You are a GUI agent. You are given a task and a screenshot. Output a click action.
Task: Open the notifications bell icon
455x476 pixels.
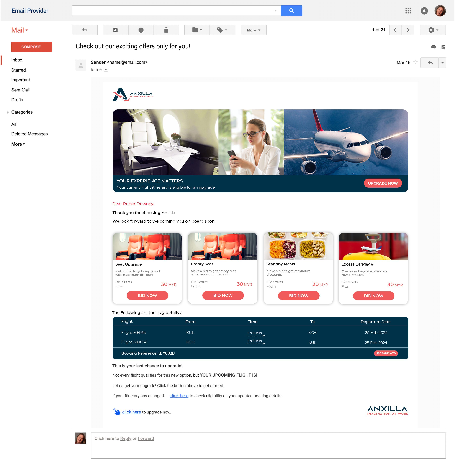point(424,11)
